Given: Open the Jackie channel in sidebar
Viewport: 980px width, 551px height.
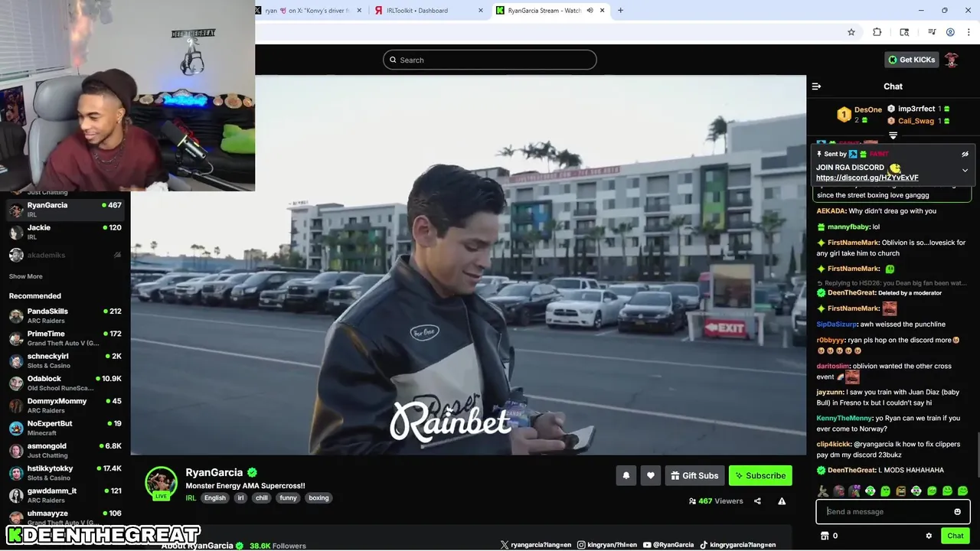Looking at the screenshot, I should click(x=65, y=231).
